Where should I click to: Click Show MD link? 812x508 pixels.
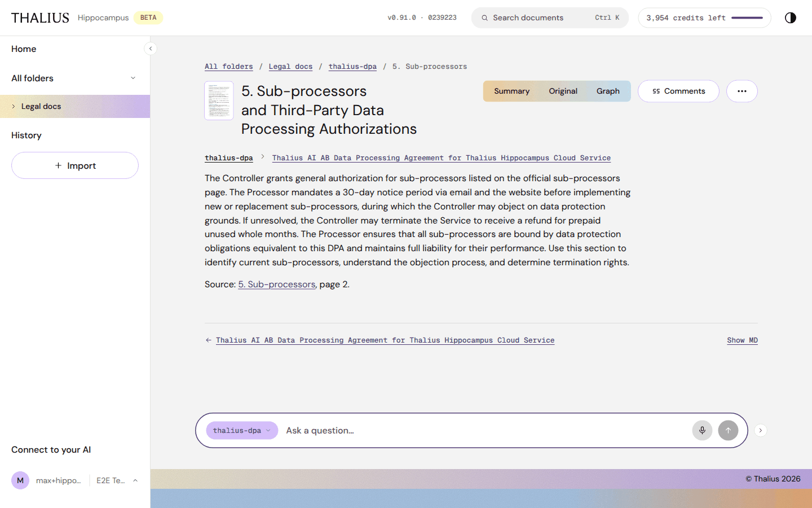click(x=742, y=340)
